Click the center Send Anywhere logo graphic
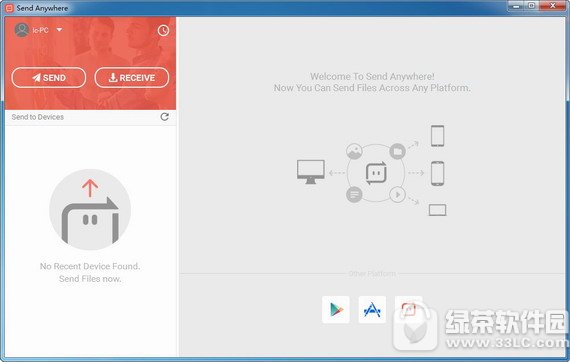 [376, 173]
